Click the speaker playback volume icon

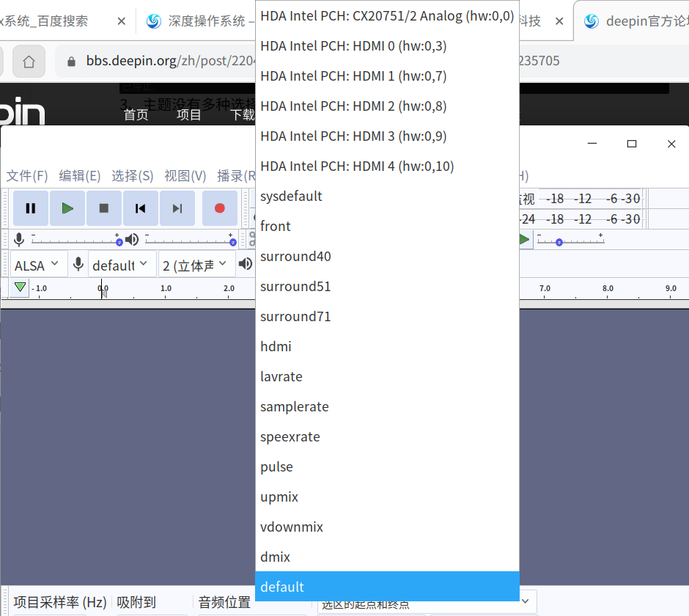click(x=132, y=240)
